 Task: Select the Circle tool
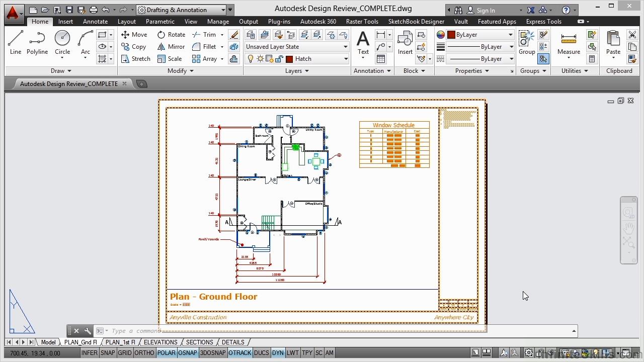tap(62, 43)
